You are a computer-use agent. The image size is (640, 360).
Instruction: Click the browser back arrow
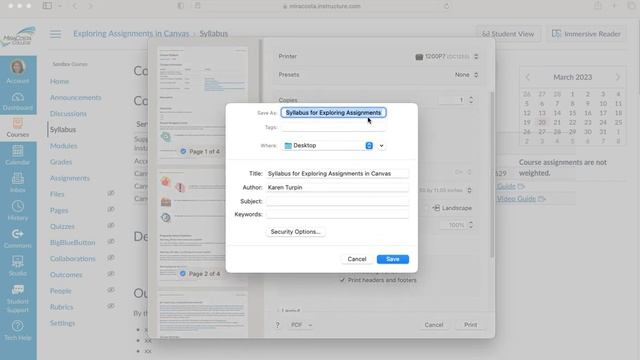76,6
